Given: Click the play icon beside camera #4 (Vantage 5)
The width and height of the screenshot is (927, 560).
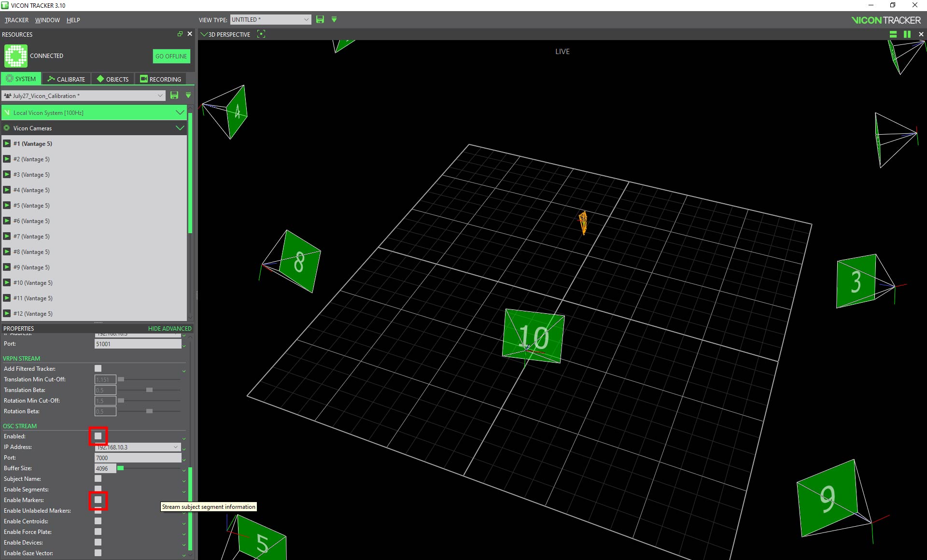Looking at the screenshot, I should [7, 190].
